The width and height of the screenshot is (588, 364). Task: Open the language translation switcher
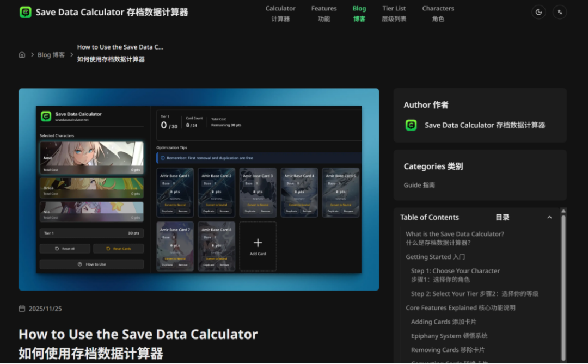point(560,12)
